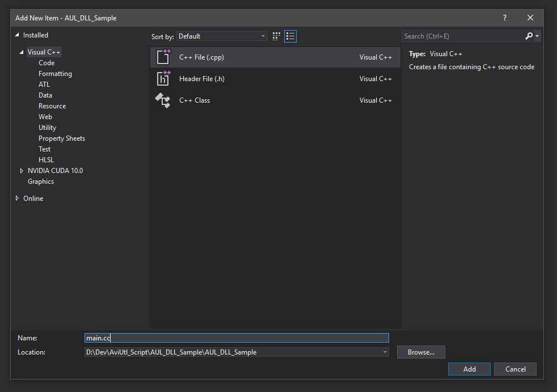Expand the Online tree node

point(16,198)
